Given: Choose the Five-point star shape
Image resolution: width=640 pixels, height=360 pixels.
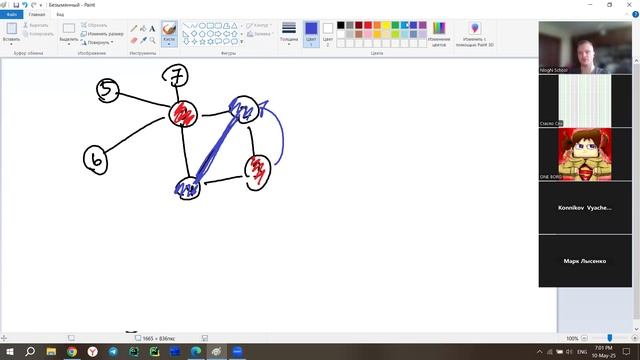Looking at the screenshot, I should click(202, 42).
